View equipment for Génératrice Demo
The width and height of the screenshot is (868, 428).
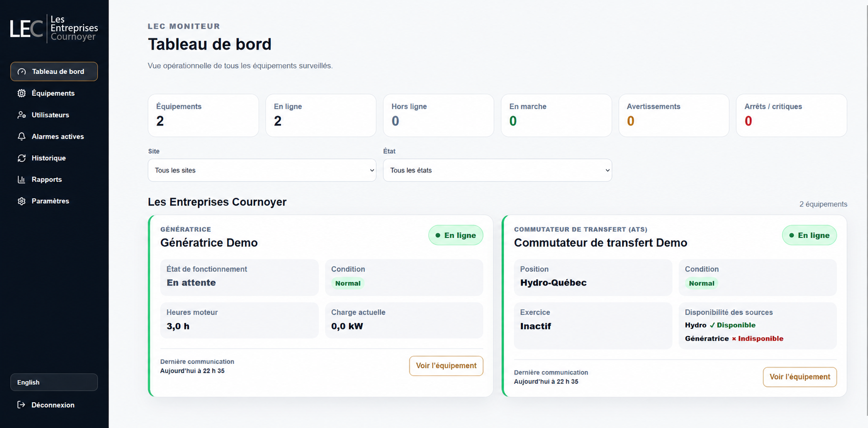coord(446,366)
